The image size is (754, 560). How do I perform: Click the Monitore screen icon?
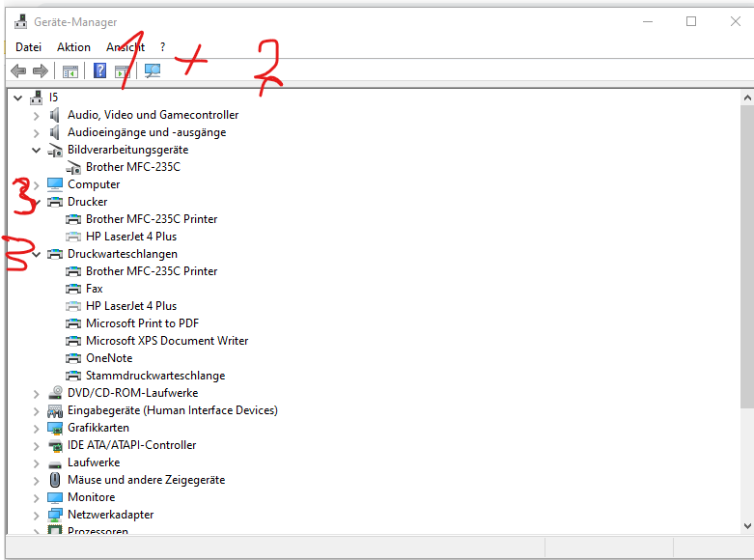(55, 497)
